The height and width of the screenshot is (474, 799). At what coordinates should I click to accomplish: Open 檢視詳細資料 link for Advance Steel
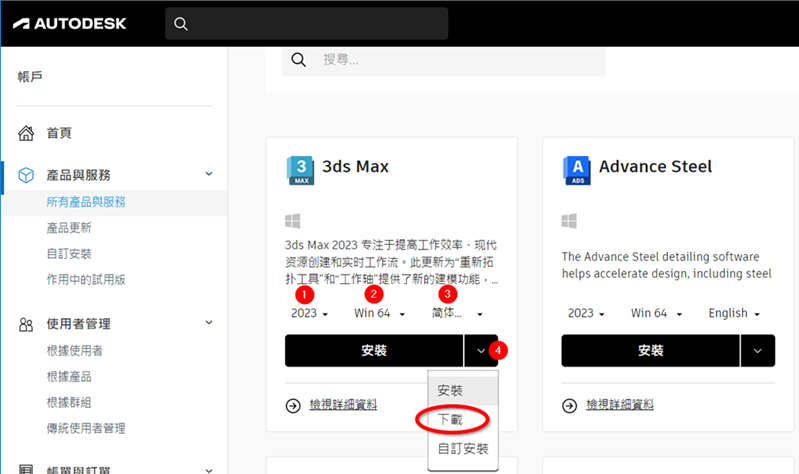(620, 405)
